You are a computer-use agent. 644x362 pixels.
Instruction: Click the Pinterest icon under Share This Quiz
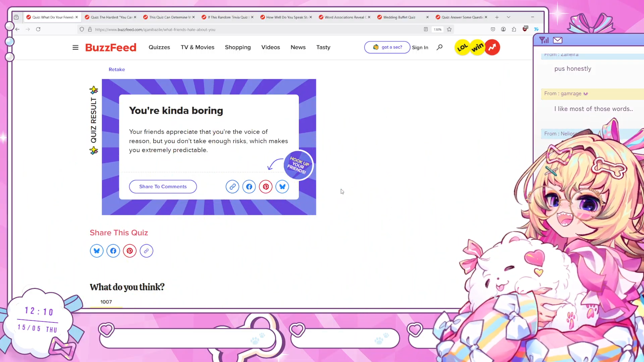[130, 251]
